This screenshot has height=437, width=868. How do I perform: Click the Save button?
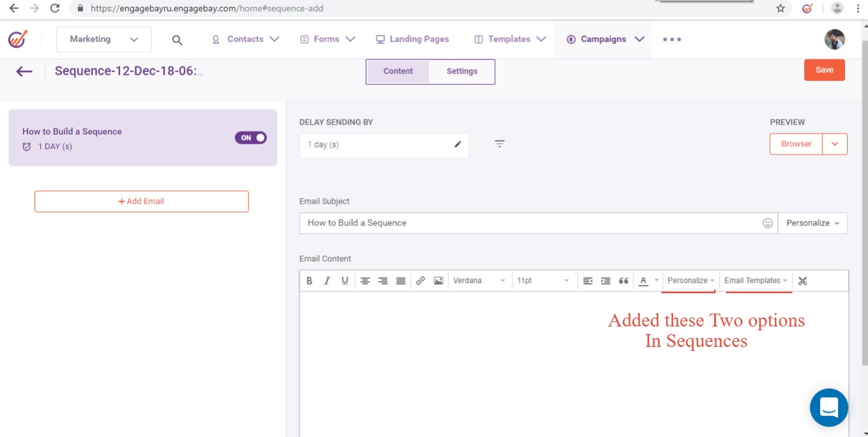pos(824,70)
